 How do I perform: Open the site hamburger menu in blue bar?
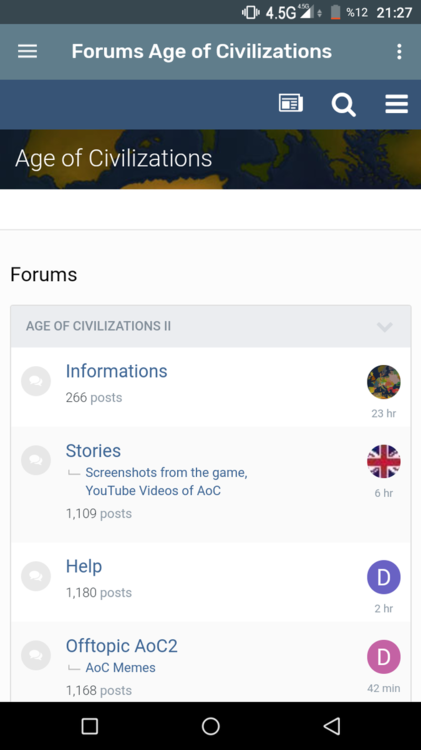click(x=397, y=104)
